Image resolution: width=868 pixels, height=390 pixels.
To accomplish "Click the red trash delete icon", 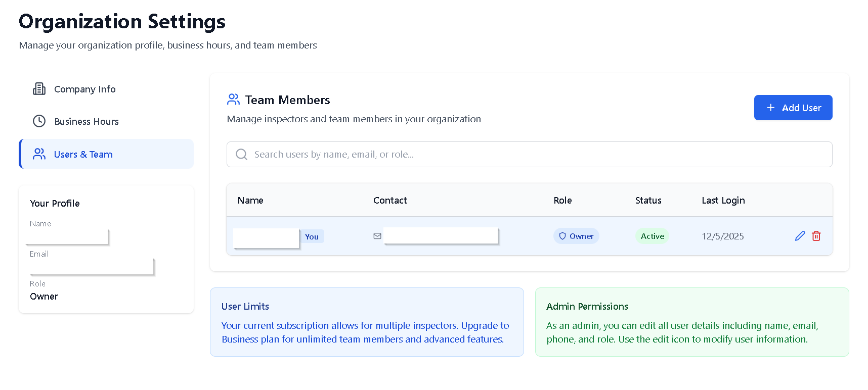I will (816, 236).
